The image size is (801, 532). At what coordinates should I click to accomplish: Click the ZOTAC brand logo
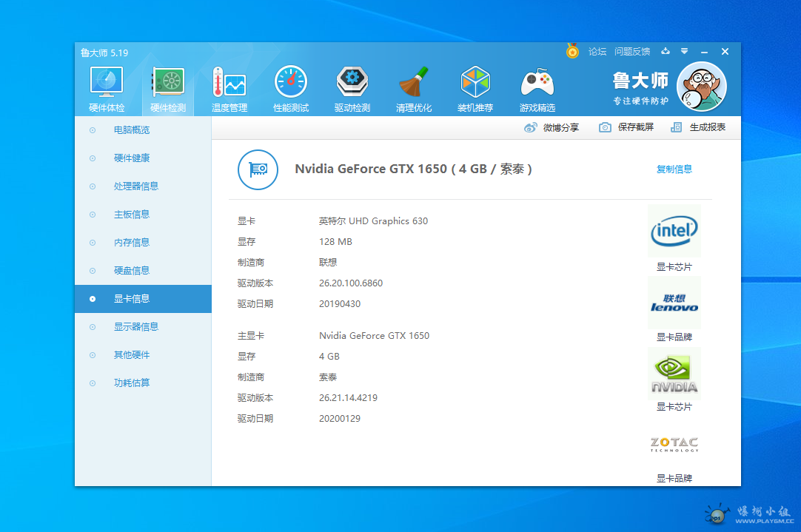pyautogui.click(x=674, y=444)
